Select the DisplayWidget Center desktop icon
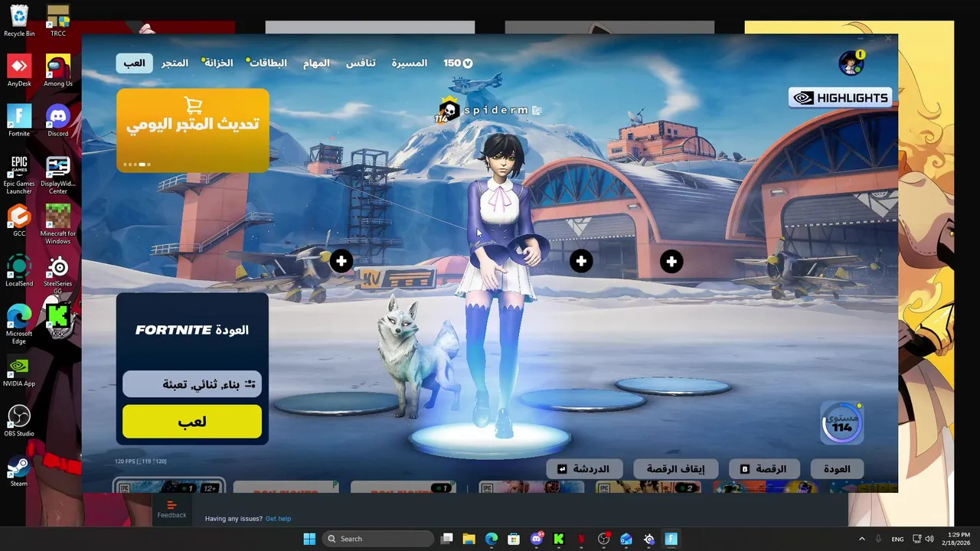 [58, 174]
